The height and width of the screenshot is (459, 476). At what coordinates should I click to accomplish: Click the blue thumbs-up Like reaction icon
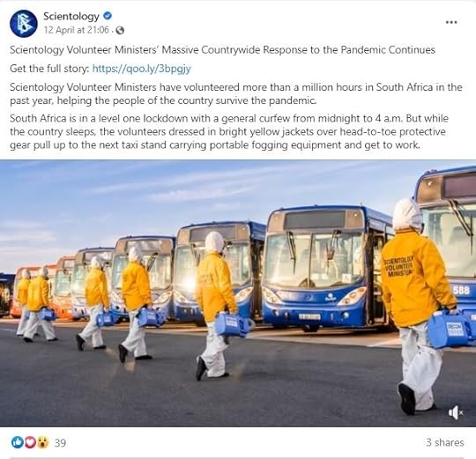pyautogui.click(x=18, y=442)
